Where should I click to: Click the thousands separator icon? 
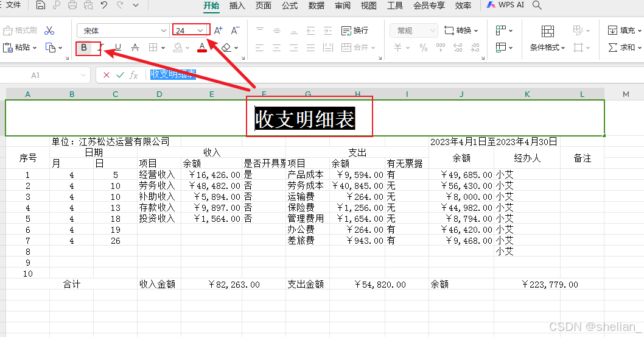(x=441, y=48)
